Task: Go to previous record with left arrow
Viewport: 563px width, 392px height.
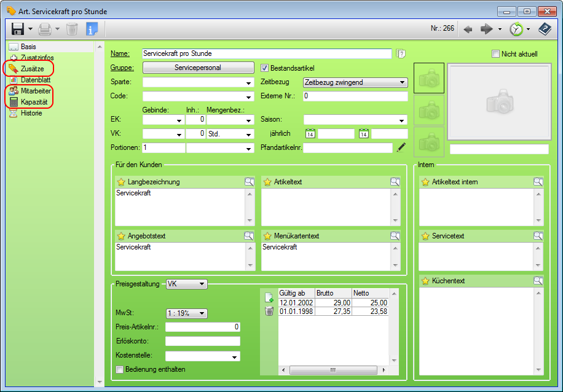Action: tap(468, 29)
